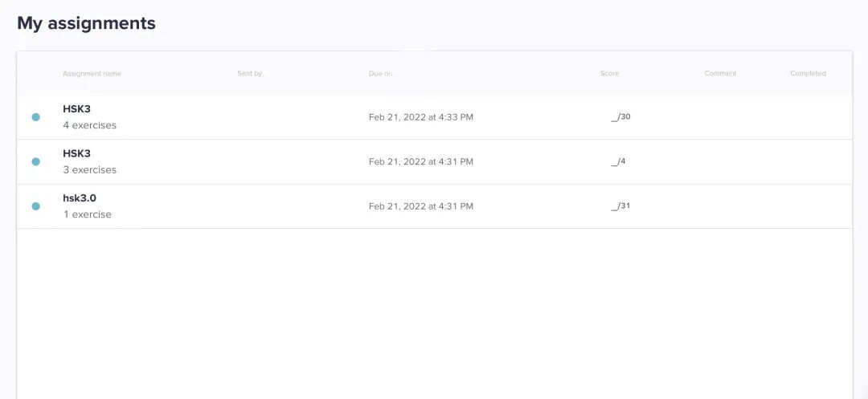Click the Completed column header
This screenshot has width=868, height=399.
click(808, 74)
